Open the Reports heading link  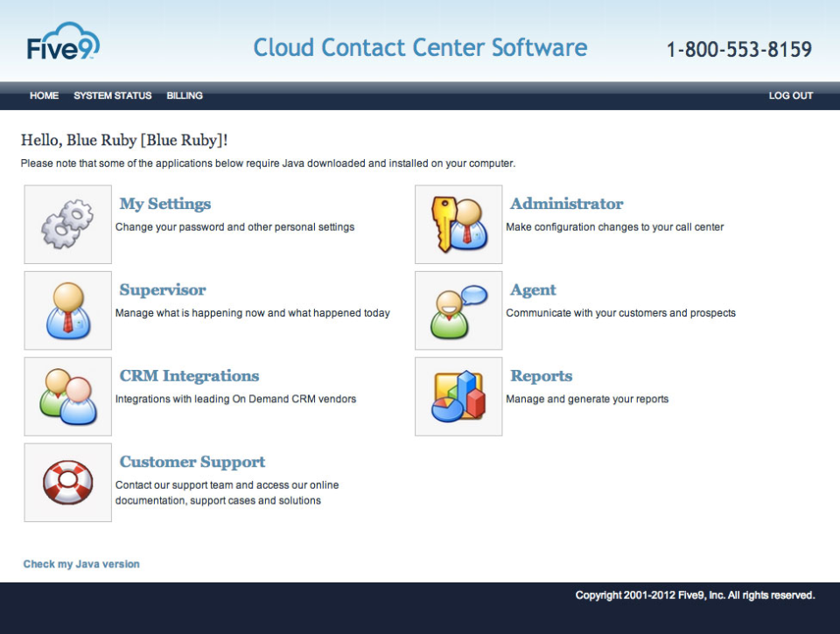[541, 376]
